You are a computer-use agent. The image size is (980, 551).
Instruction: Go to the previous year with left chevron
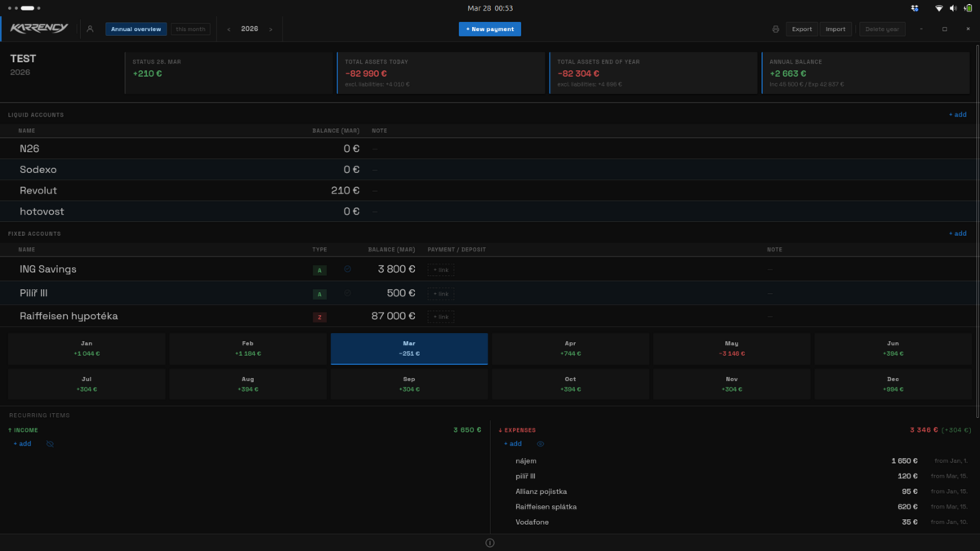(229, 29)
